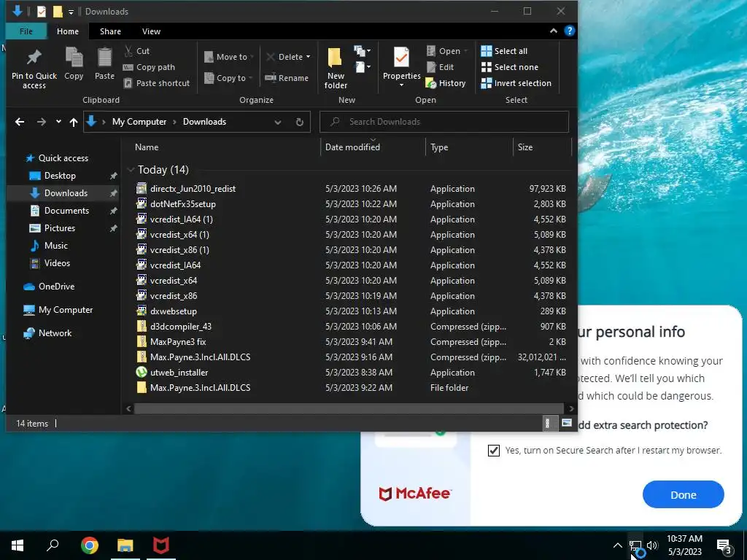747x560 pixels.
Task: Click Paste shortcut command
Action: pos(157,83)
